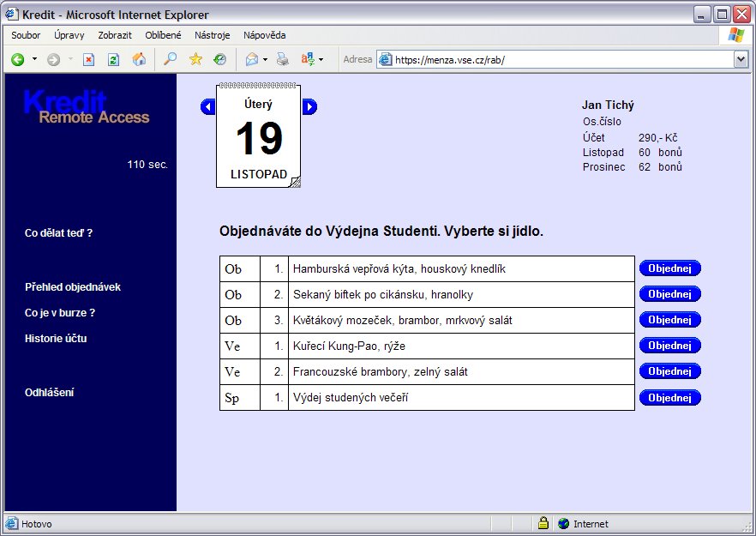This screenshot has height=536, width=756.
Task: Order Francouzské brambory with Objednej
Action: [669, 371]
